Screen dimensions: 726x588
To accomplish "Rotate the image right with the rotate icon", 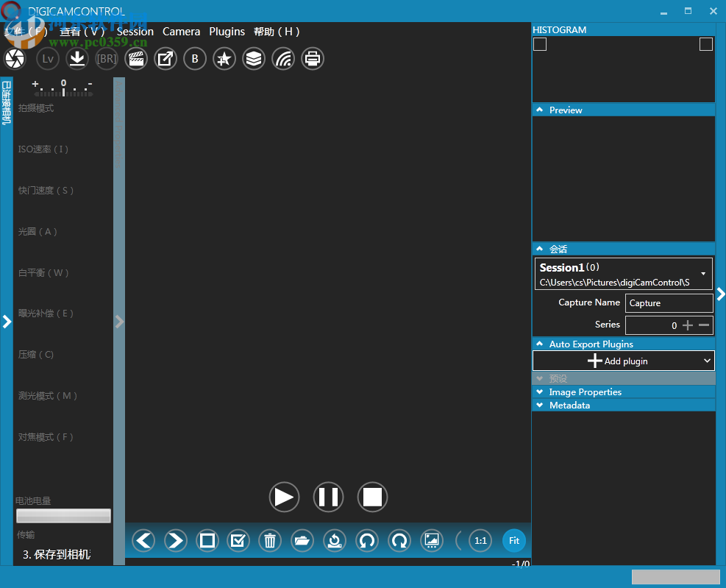I will [399, 540].
